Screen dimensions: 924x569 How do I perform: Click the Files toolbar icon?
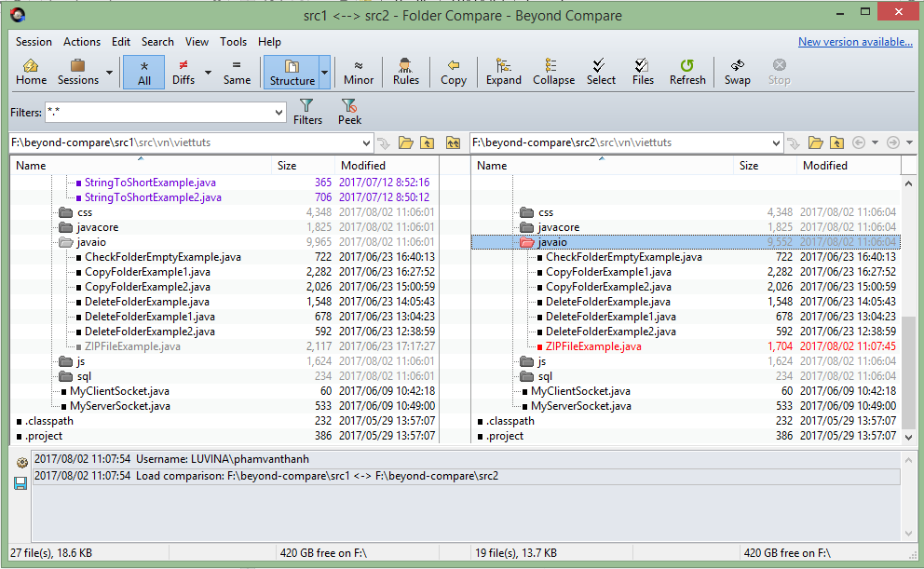[643, 72]
